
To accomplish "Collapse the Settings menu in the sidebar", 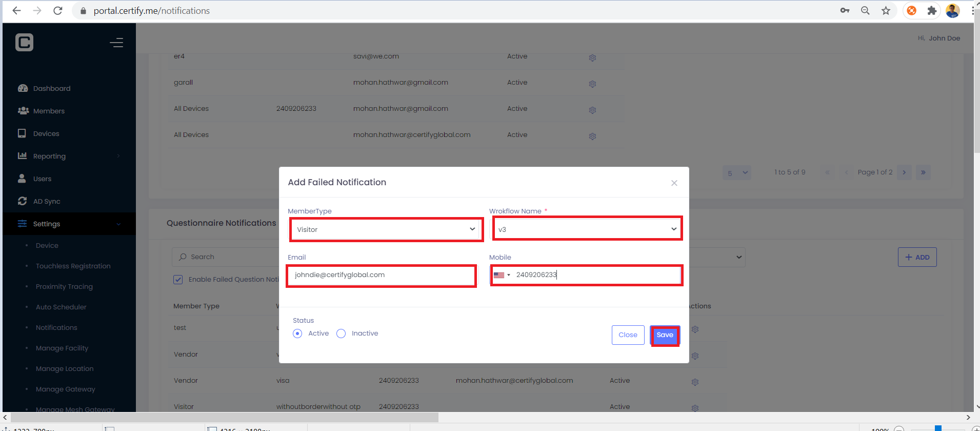I will 118,224.
